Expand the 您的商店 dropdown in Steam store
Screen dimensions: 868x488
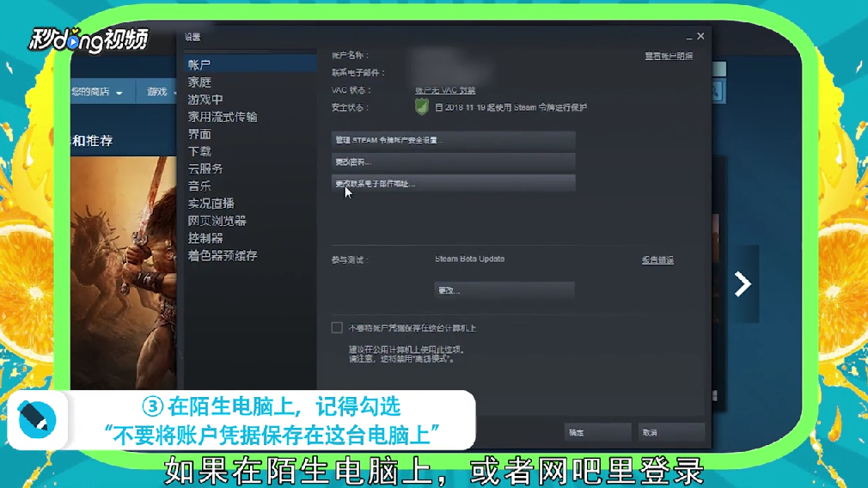click(x=97, y=92)
